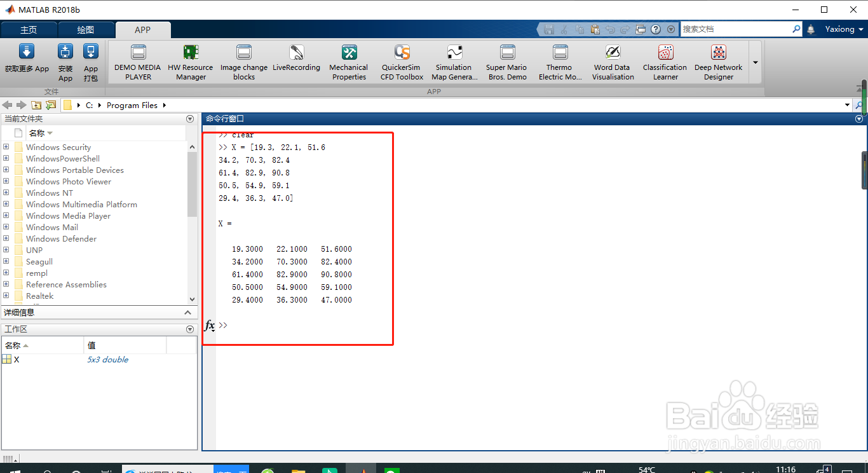This screenshot has width=868, height=473.
Task: Click the C: path segment
Action: (x=90, y=106)
